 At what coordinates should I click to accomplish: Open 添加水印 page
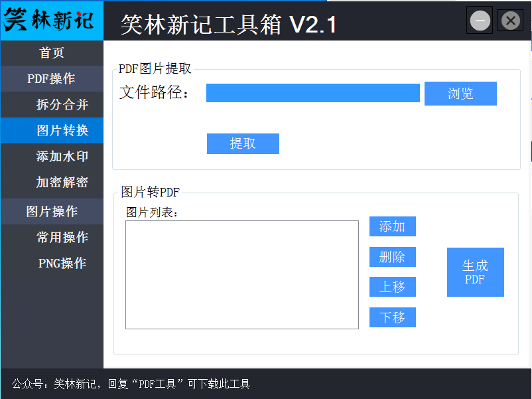click(52, 156)
